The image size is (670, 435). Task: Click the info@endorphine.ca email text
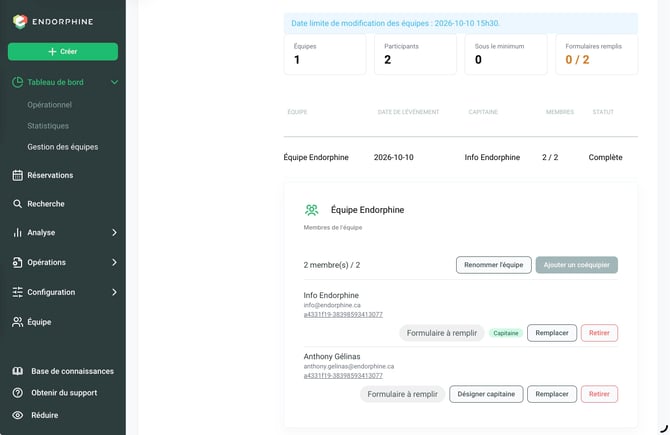[332, 305]
